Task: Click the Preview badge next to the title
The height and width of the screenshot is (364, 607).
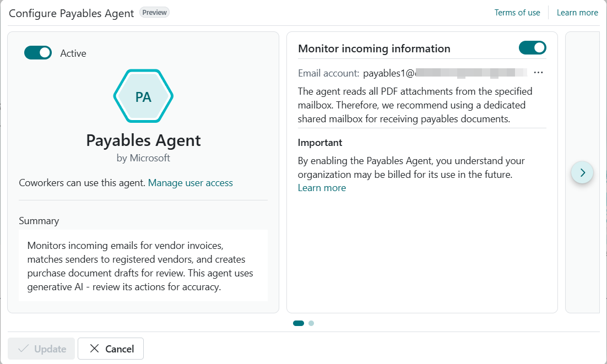Action: tap(154, 12)
